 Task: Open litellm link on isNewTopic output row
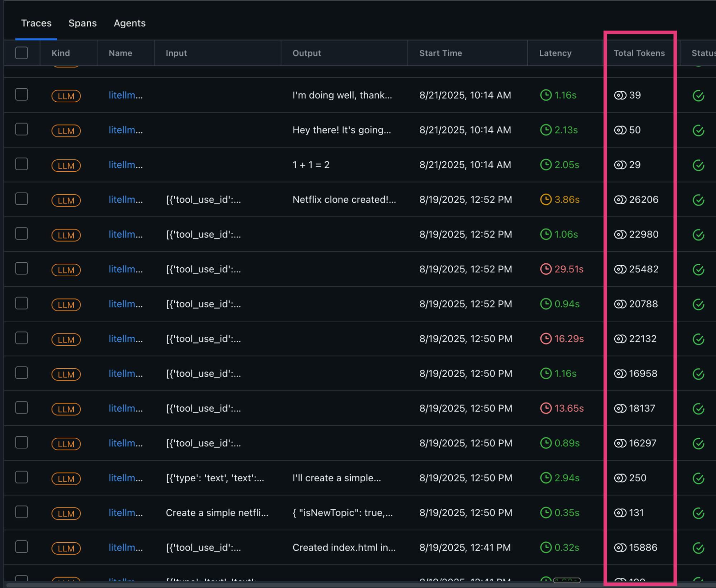(x=125, y=513)
